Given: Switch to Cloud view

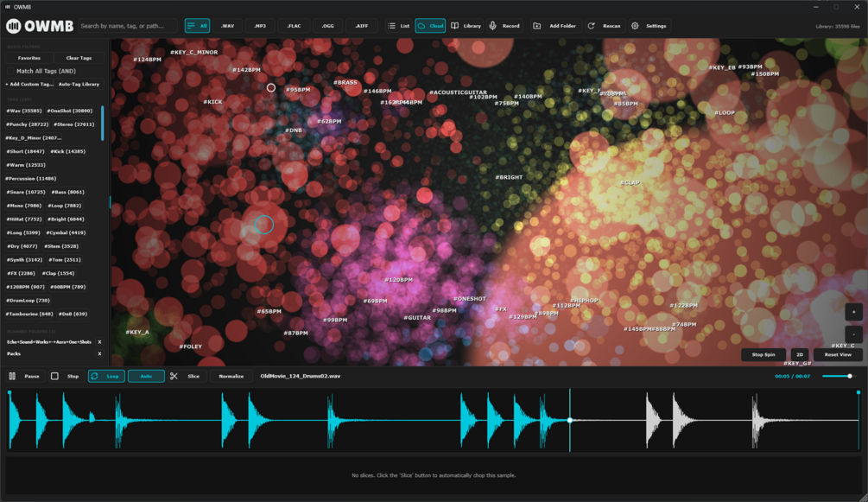Looking at the screenshot, I should coord(430,26).
